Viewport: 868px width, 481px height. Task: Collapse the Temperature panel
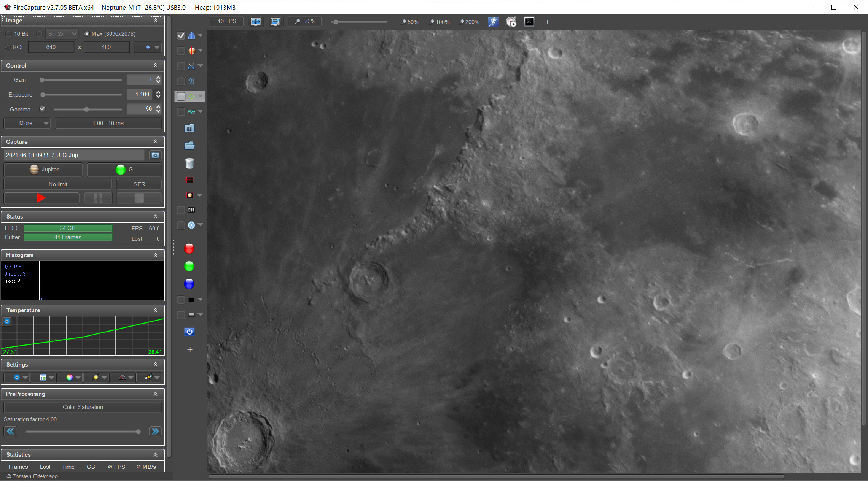[x=155, y=310]
